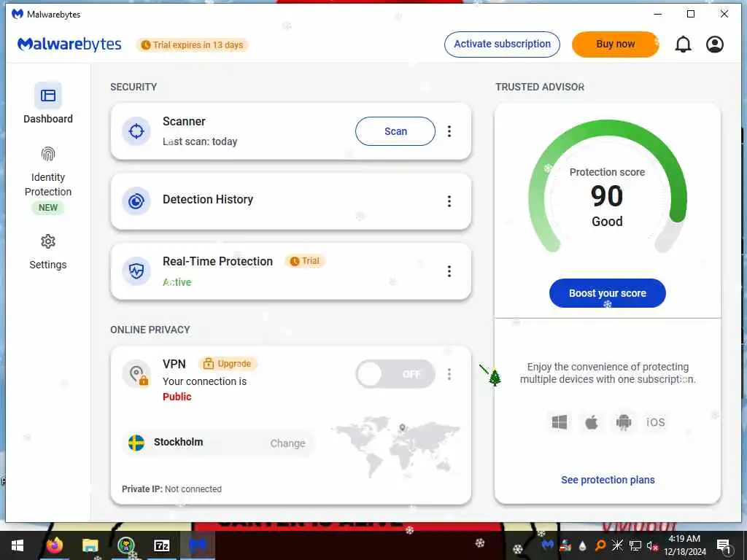Click Boost your score button
The image size is (747, 560).
click(x=608, y=293)
